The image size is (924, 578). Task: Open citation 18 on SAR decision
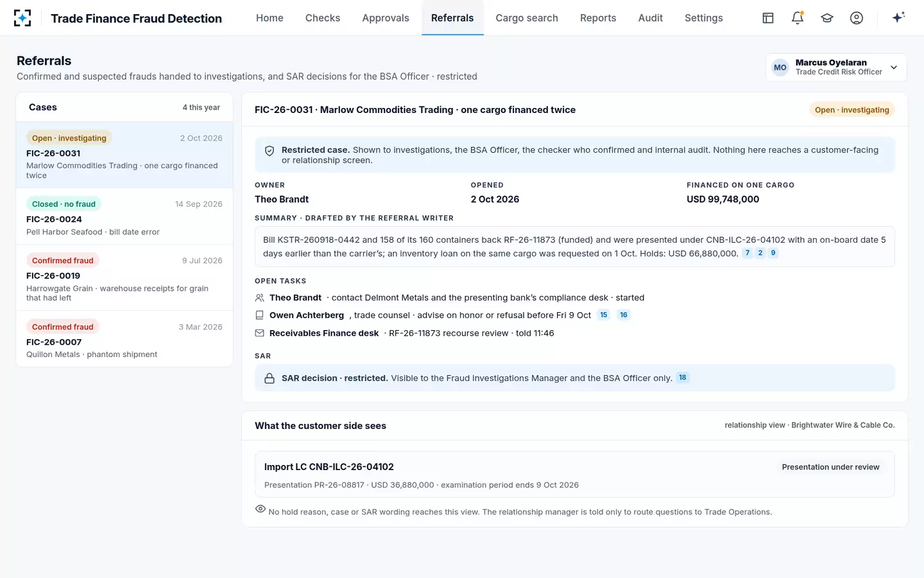683,378
